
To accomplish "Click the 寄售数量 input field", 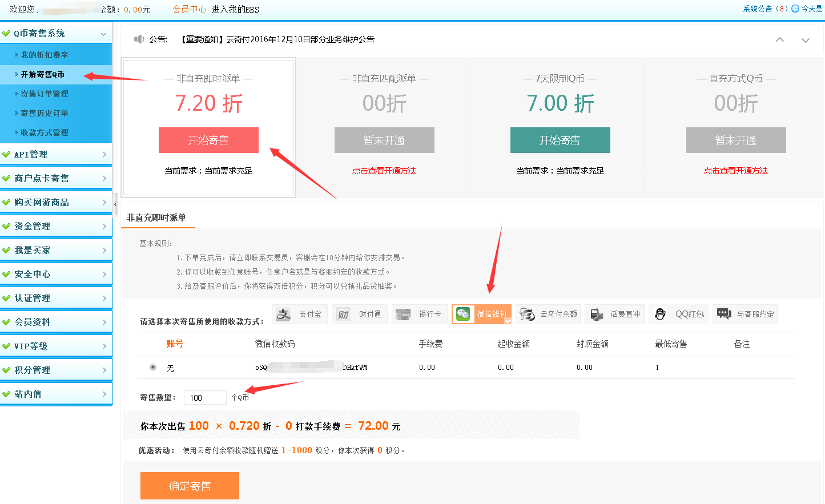I will click(206, 398).
